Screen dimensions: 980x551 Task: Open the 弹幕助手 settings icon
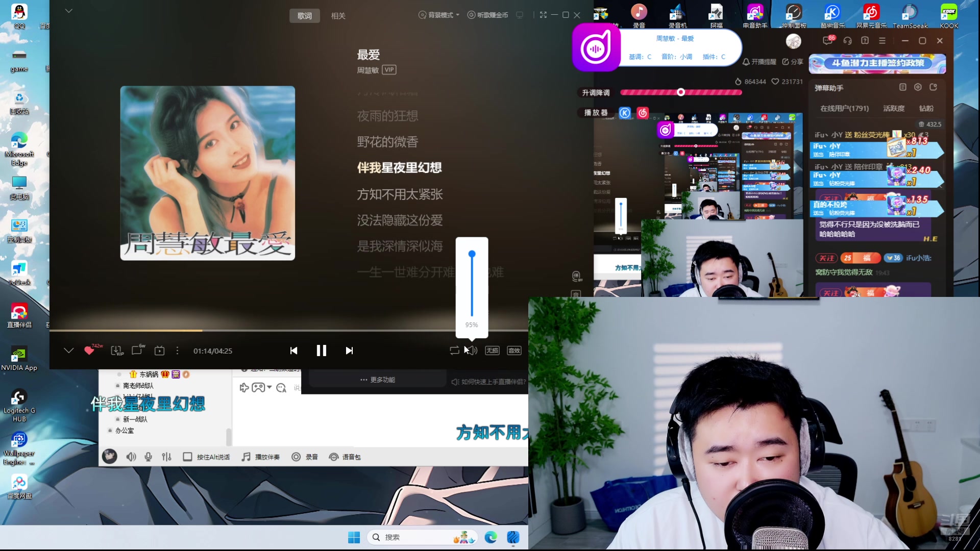point(918,87)
